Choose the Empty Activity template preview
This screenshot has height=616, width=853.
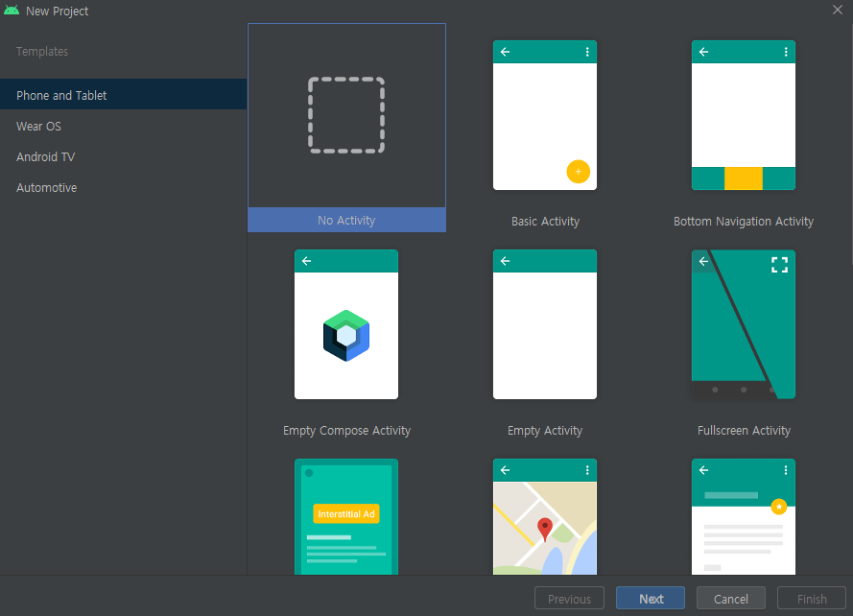[545, 324]
